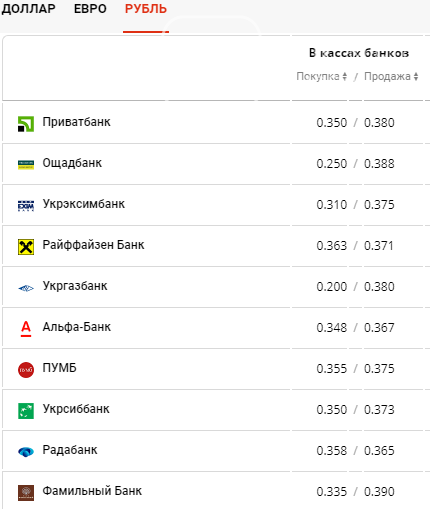430x509 pixels.
Task: Sort by Продажа column arrows
Action: point(416,76)
